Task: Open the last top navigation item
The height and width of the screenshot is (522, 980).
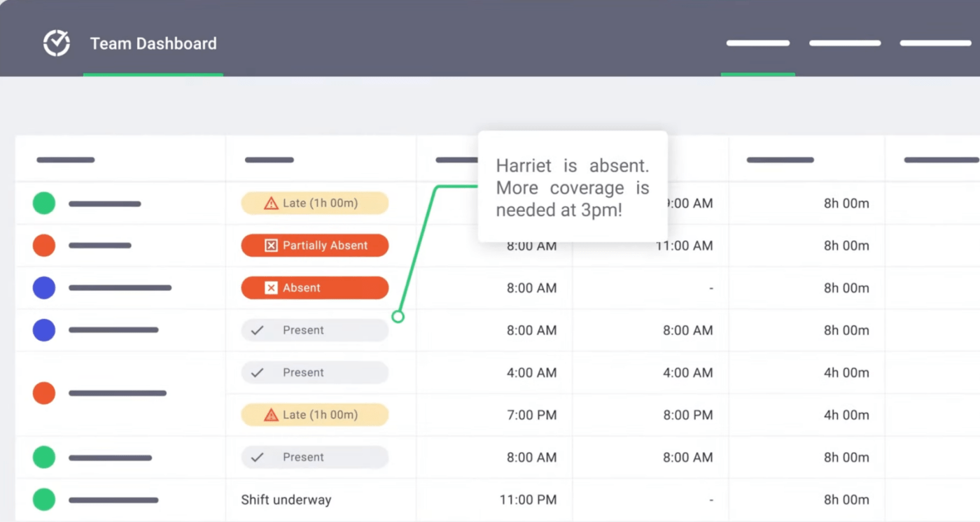Action: pos(935,43)
